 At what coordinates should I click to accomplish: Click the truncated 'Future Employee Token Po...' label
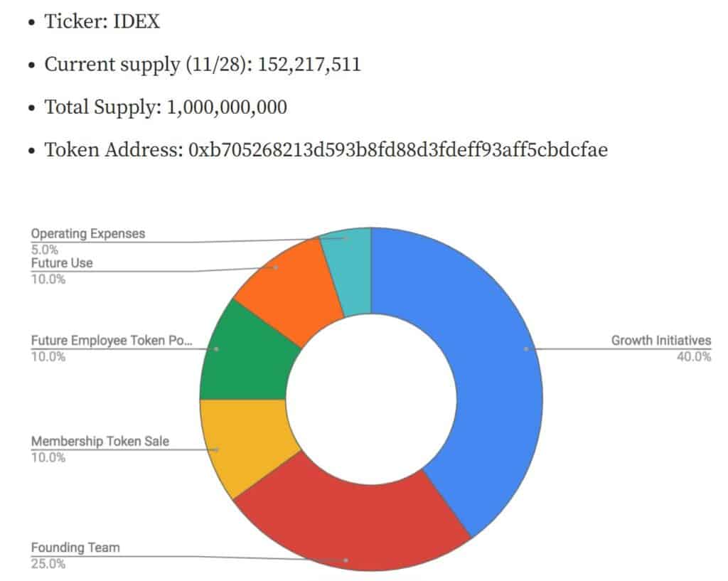pos(112,341)
